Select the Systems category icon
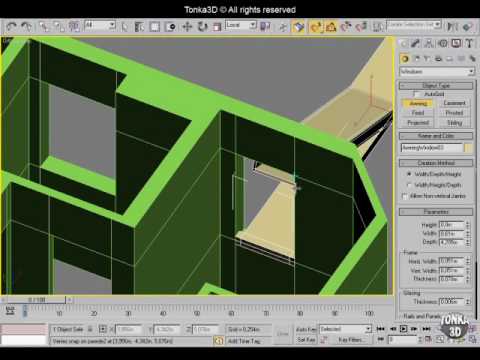The height and width of the screenshot is (360, 480). (x=472, y=59)
